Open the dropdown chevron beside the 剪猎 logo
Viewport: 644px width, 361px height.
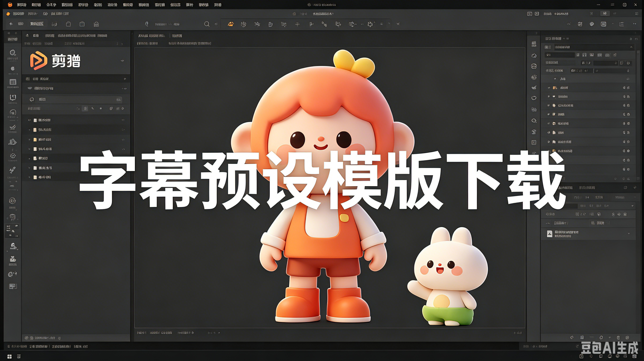[122, 61]
